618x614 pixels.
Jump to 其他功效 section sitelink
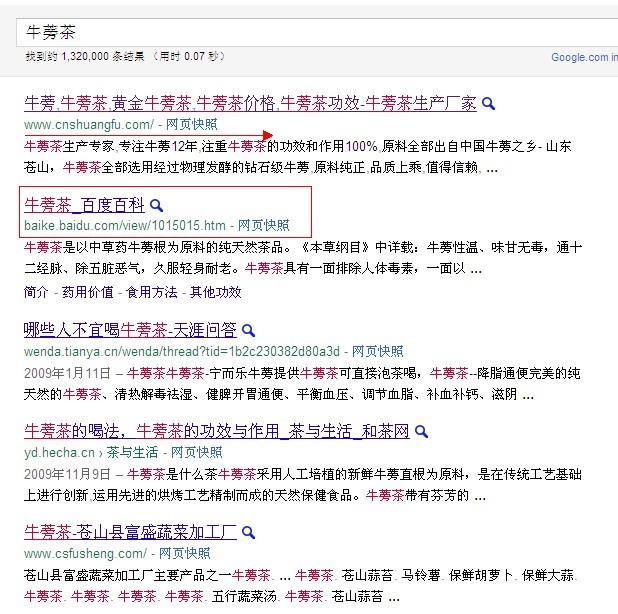216,292
